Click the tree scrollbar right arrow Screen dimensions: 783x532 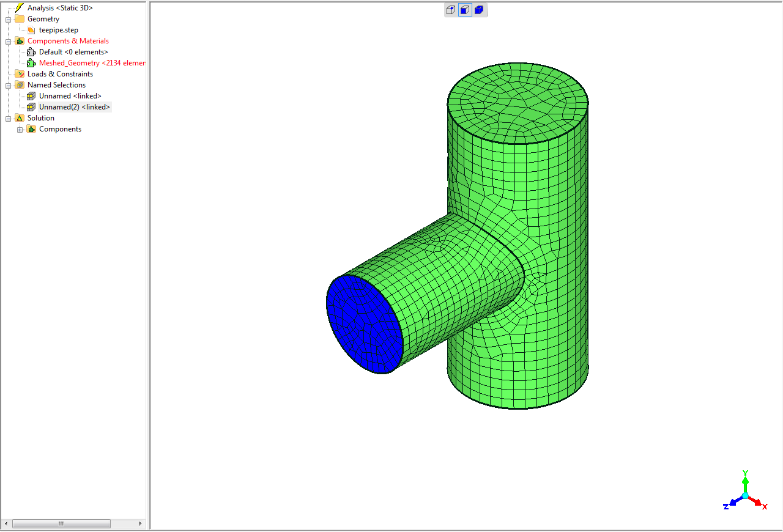coord(141,523)
